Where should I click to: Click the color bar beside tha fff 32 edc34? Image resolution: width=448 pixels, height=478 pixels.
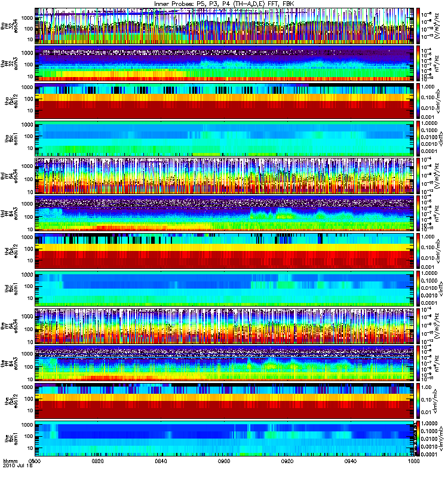pyautogui.click(x=418, y=26)
